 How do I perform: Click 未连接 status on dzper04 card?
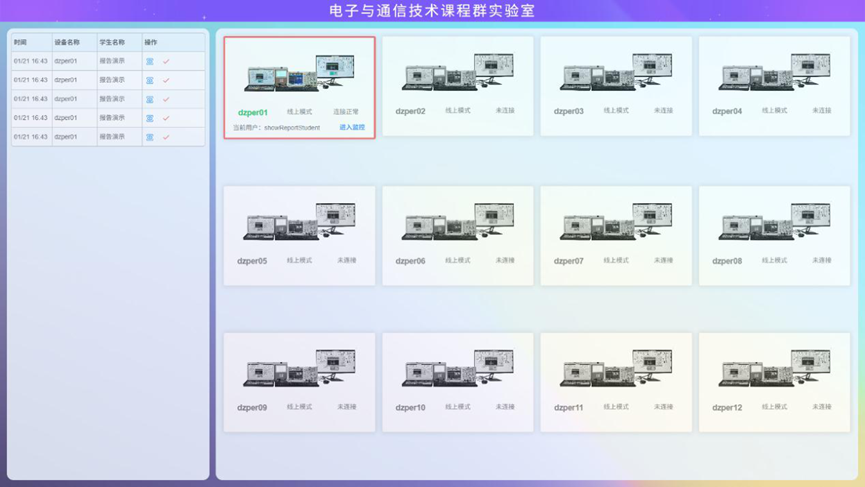point(821,111)
